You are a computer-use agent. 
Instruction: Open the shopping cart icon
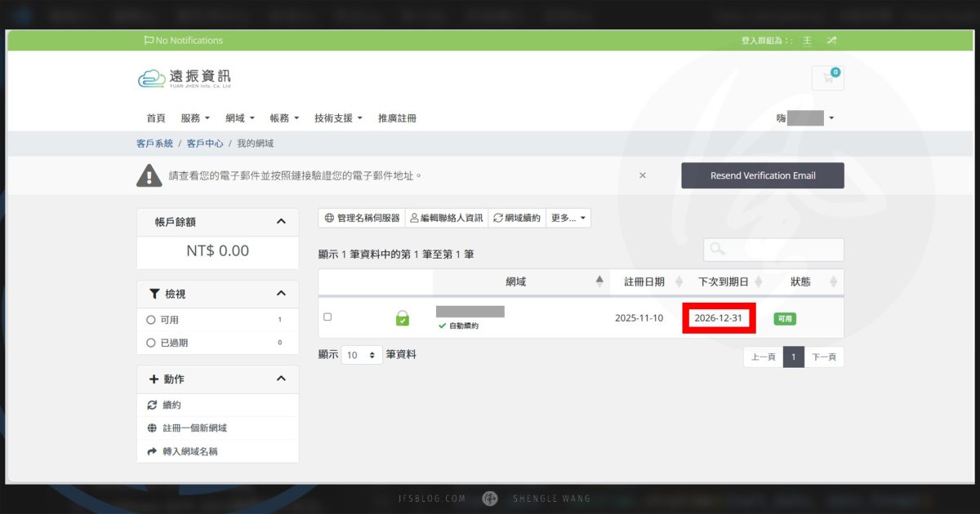pyautogui.click(x=827, y=78)
